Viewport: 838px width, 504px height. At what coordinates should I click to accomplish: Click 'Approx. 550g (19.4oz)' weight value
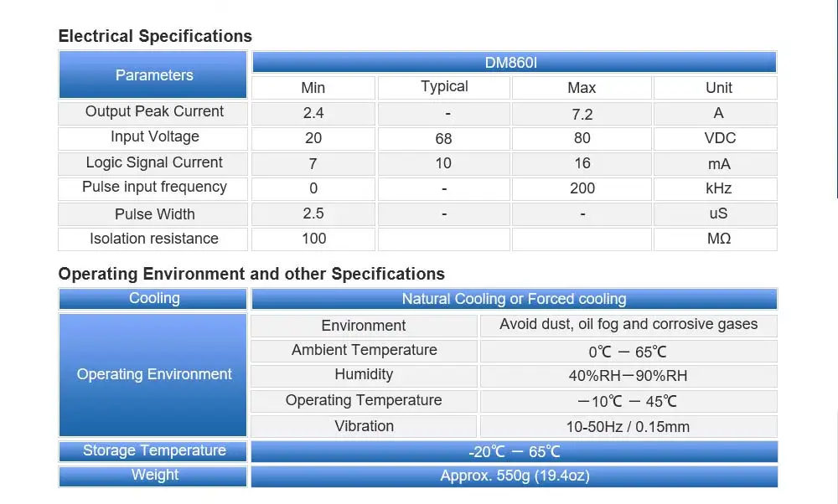(515, 476)
